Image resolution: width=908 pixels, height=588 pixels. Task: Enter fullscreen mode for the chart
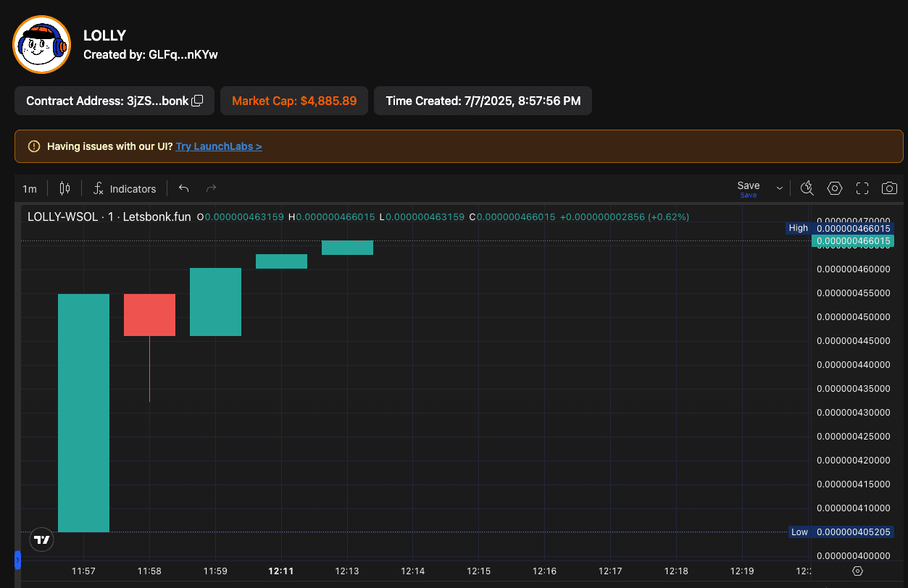click(x=862, y=189)
